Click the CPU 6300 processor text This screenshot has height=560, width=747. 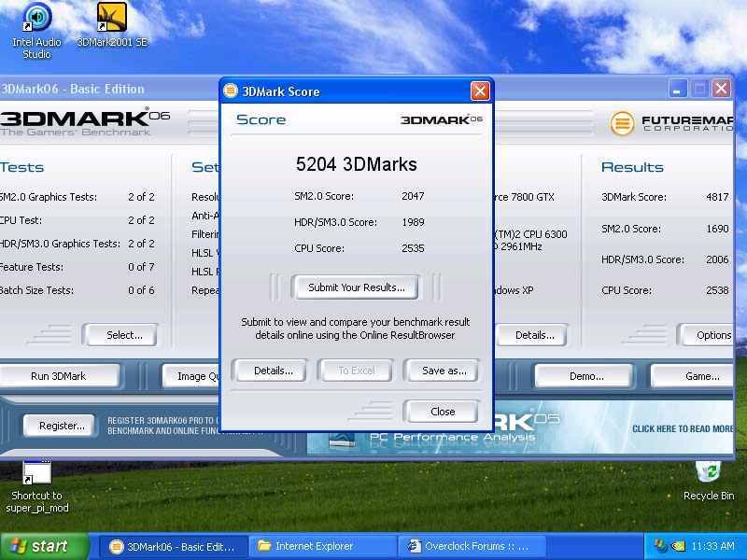pos(530,234)
